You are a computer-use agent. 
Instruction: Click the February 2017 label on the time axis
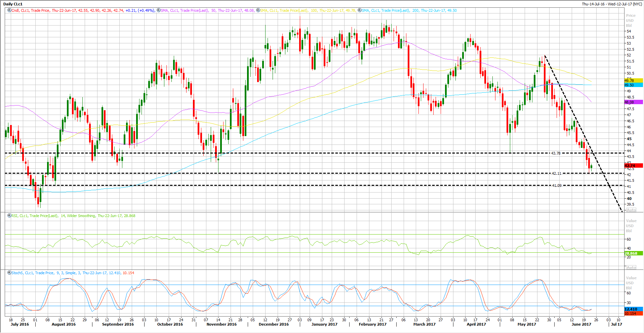pyautogui.click(x=373, y=324)
